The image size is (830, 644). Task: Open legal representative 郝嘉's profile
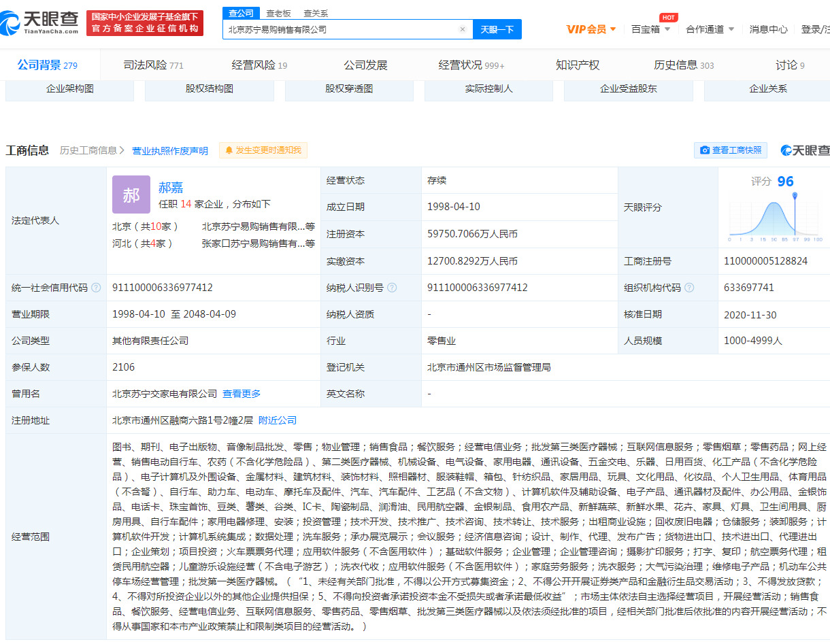[171, 188]
